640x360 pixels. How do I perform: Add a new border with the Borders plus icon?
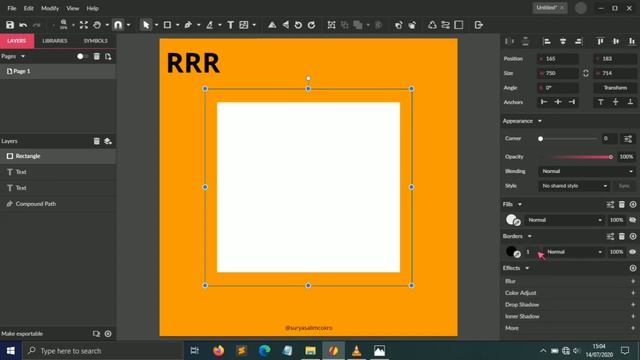coord(633,236)
